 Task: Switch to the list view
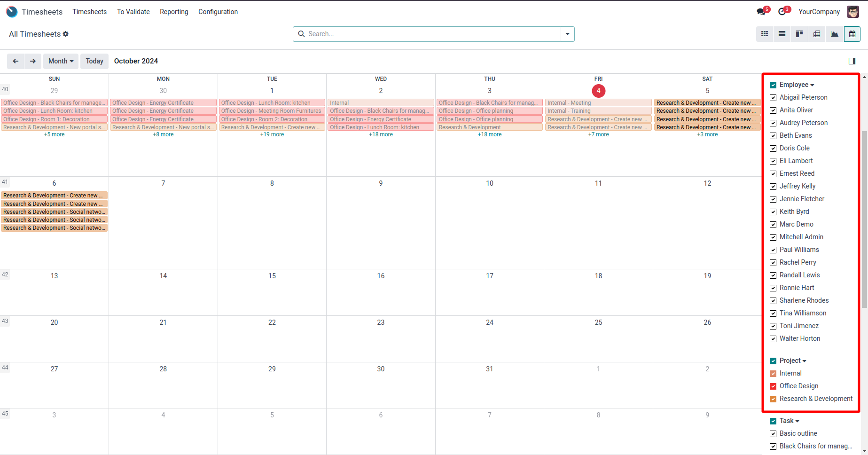tap(782, 34)
